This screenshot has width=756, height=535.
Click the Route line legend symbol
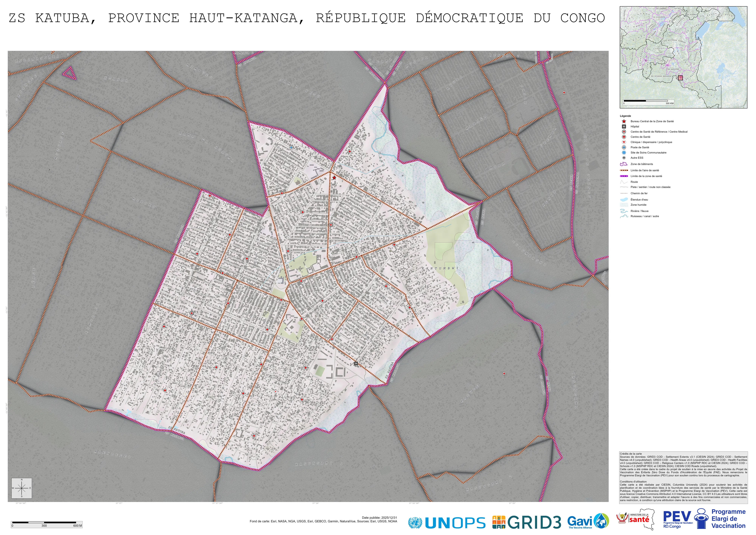click(624, 182)
